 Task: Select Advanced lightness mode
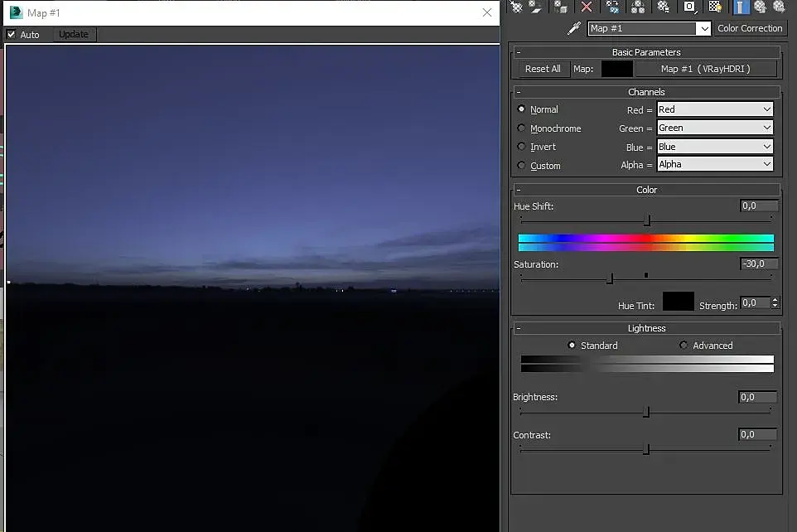[683, 345]
